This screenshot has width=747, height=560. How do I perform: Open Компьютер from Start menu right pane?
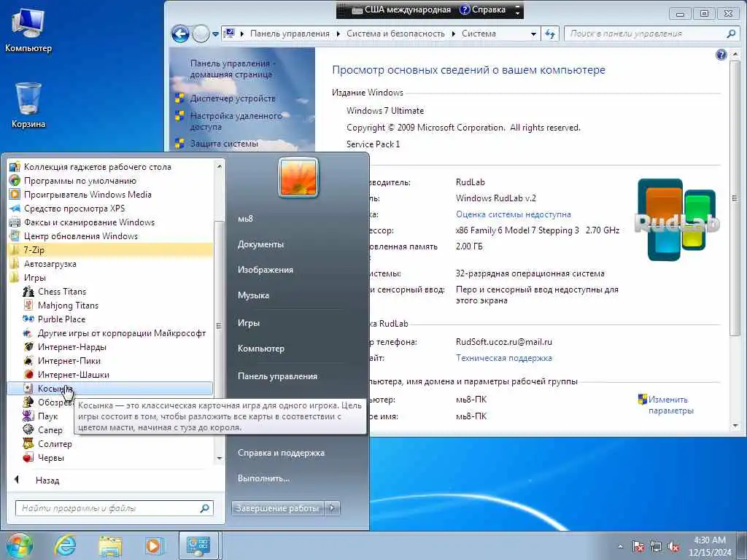261,349
